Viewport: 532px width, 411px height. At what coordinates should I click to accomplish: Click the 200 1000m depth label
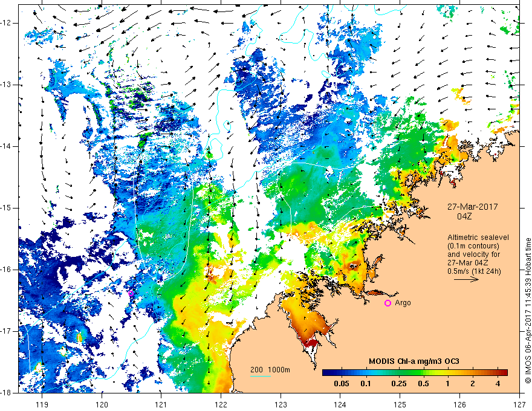pyautogui.click(x=270, y=370)
